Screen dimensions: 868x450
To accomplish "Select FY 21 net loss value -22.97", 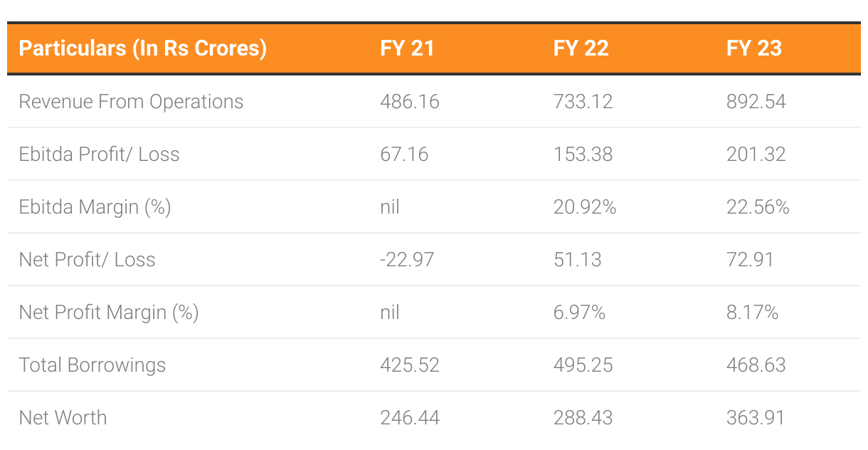I will (x=407, y=260).
